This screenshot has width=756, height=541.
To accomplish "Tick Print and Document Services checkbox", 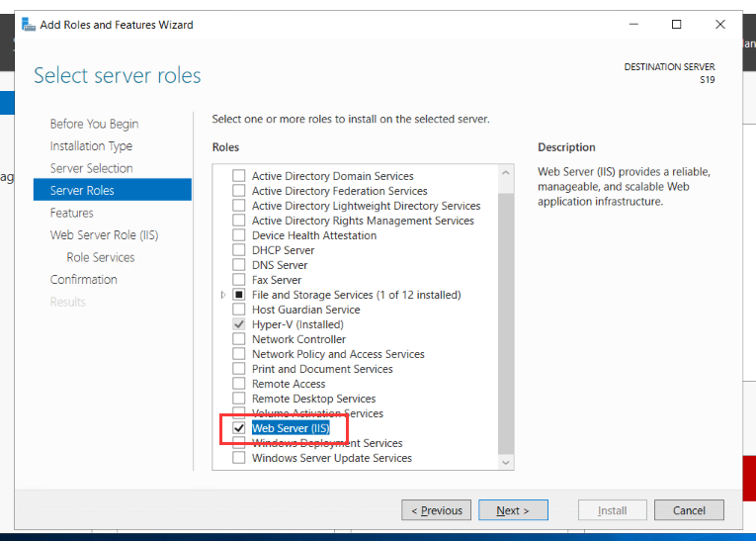I will click(x=239, y=369).
